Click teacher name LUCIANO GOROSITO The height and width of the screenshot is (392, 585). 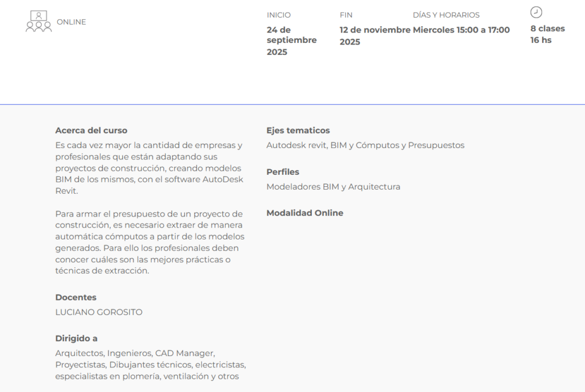click(x=99, y=312)
